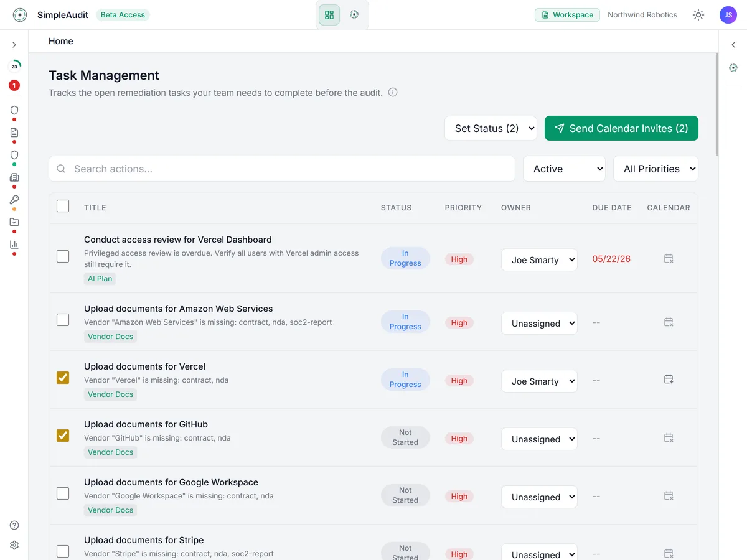This screenshot has height=560, width=747.
Task: Open the JS user avatar menu
Action: tap(728, 15)
